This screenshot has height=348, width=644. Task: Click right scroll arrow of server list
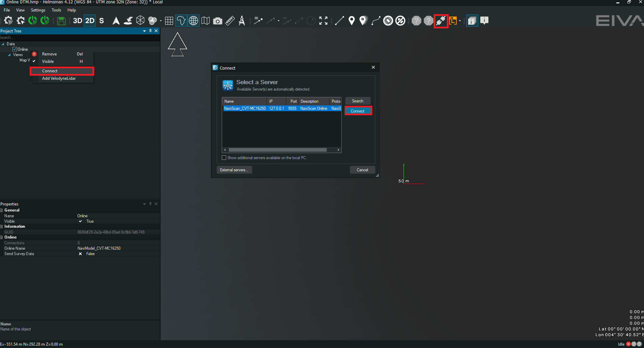point(339,150)
